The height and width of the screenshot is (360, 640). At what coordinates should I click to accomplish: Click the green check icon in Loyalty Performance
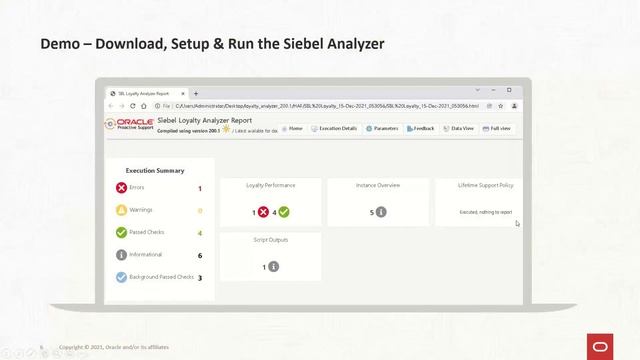point(284,212)
